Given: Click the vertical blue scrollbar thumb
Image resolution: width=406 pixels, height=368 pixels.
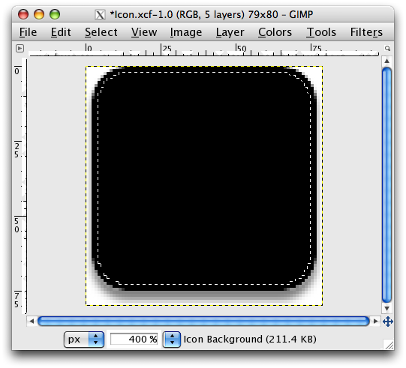Looking at the screenshot, I should click(387, 185).
